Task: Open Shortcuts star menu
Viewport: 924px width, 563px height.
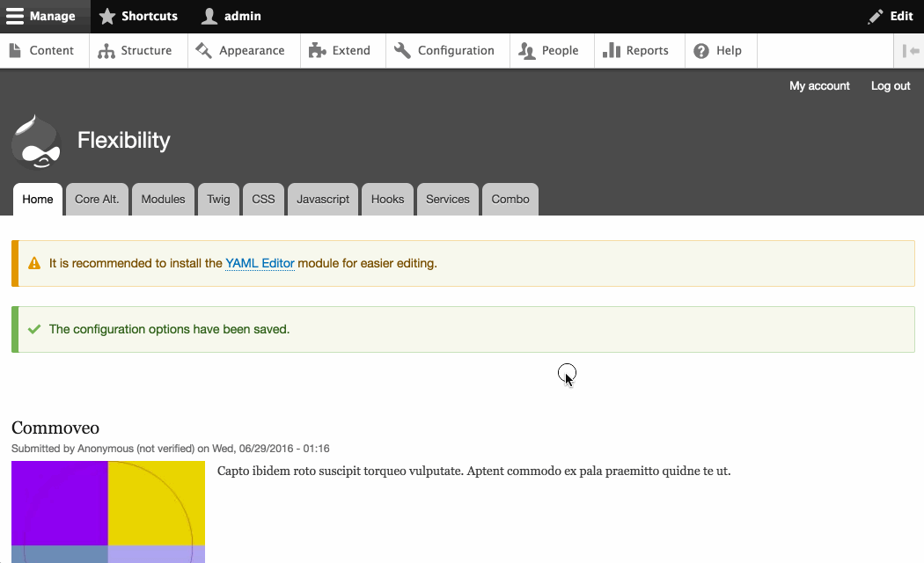Action: coord(138,16)
